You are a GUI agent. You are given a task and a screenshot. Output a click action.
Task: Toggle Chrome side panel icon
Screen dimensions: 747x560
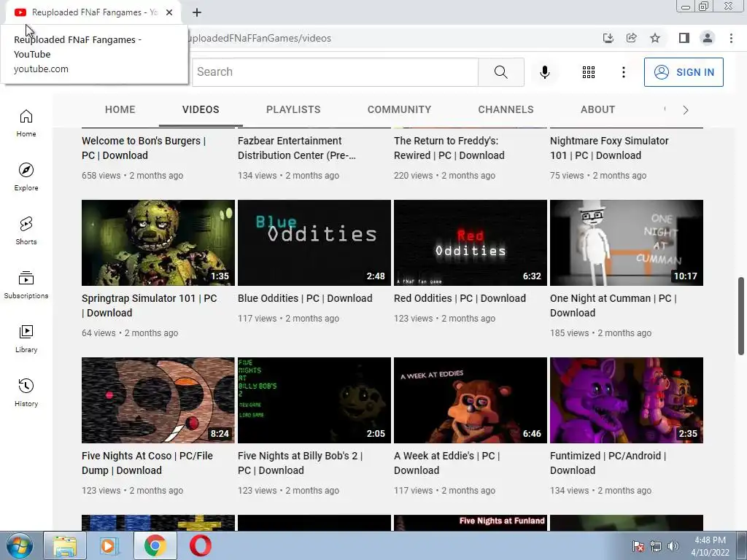pos(684,38)
